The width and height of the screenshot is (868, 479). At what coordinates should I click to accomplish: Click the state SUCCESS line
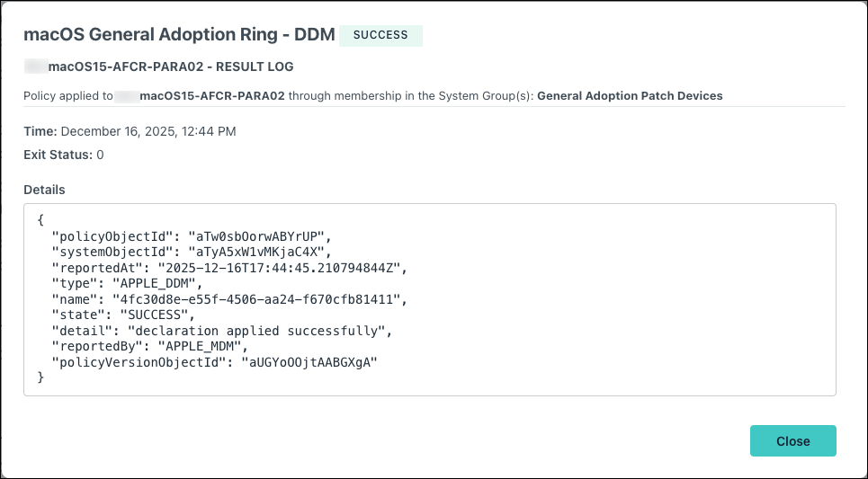pos(123,315)
